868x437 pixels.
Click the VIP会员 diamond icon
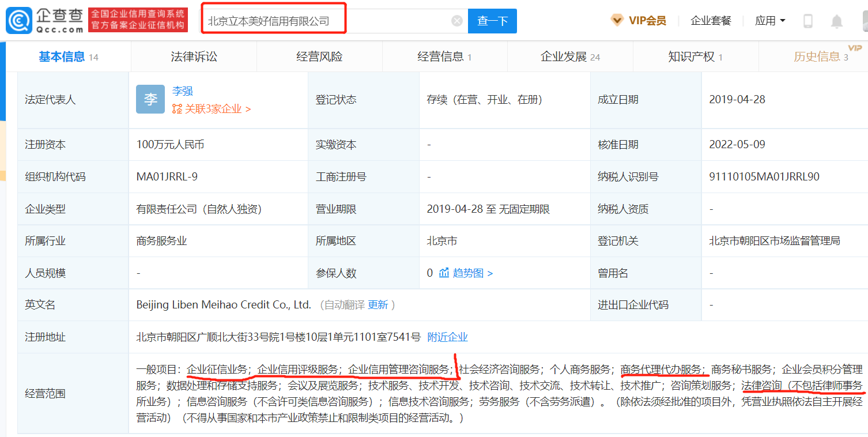pos(617,21)
